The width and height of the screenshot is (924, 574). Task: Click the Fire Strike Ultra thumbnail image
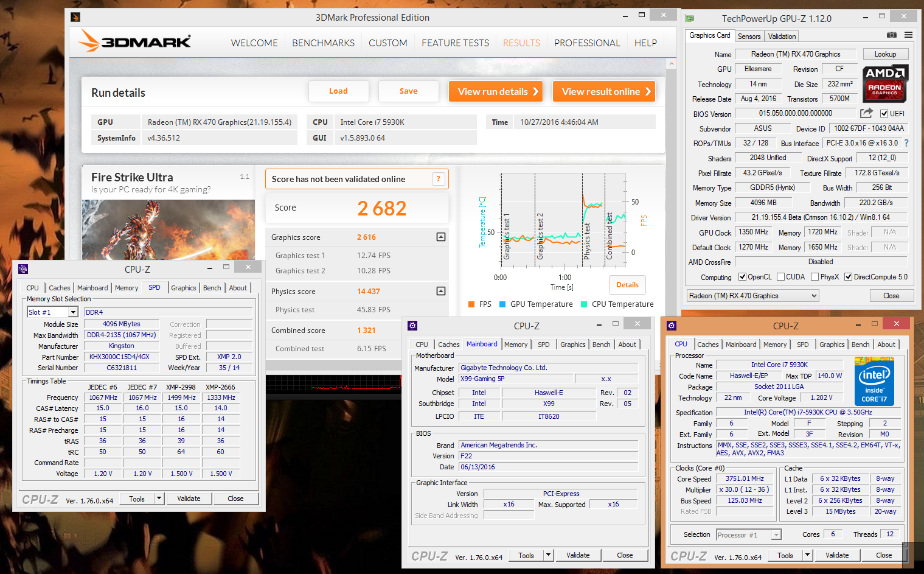click(x=168, y=229)
